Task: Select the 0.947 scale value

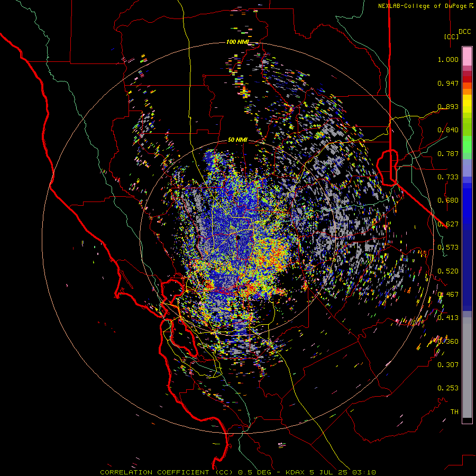Action: 448,83
